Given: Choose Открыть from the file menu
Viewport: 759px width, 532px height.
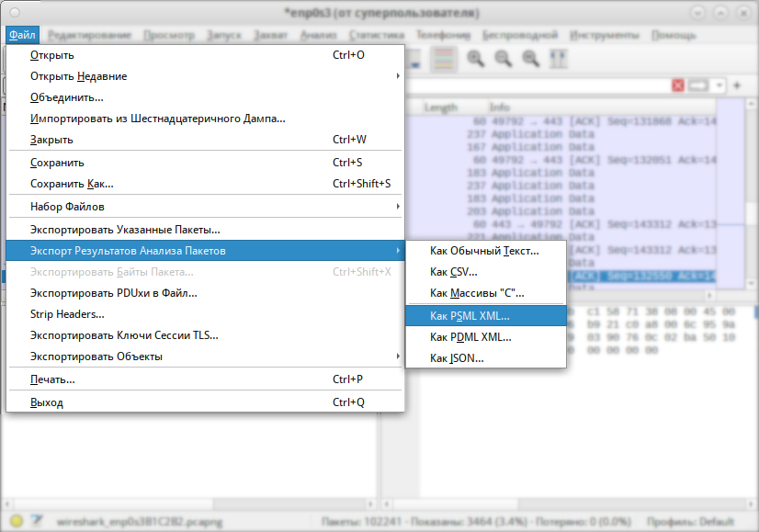Looking at the screenshot, I should coord(205,55).
